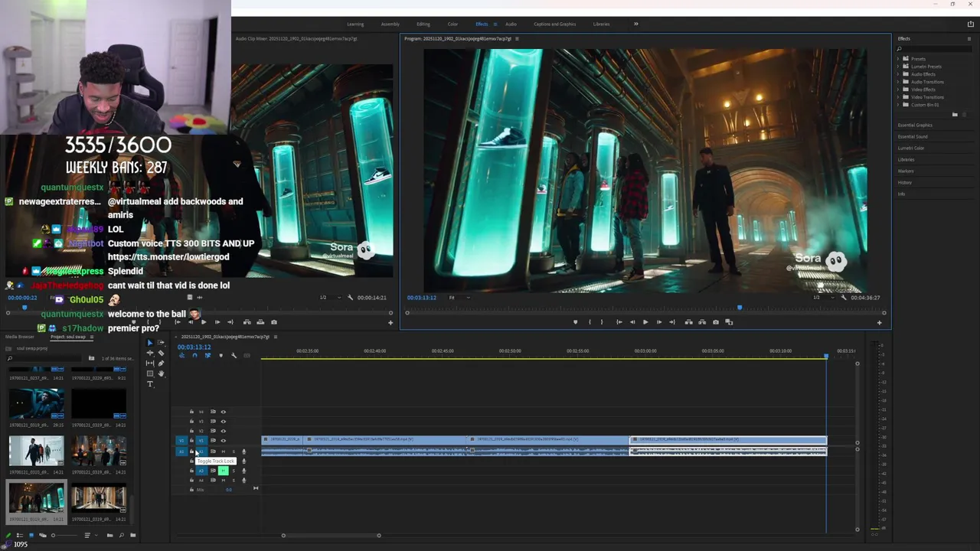Click Add Marker in the Program monitor controls
The height and width of the screenshot is (551, 980).
pyautogui.click(x=576, y=322)
